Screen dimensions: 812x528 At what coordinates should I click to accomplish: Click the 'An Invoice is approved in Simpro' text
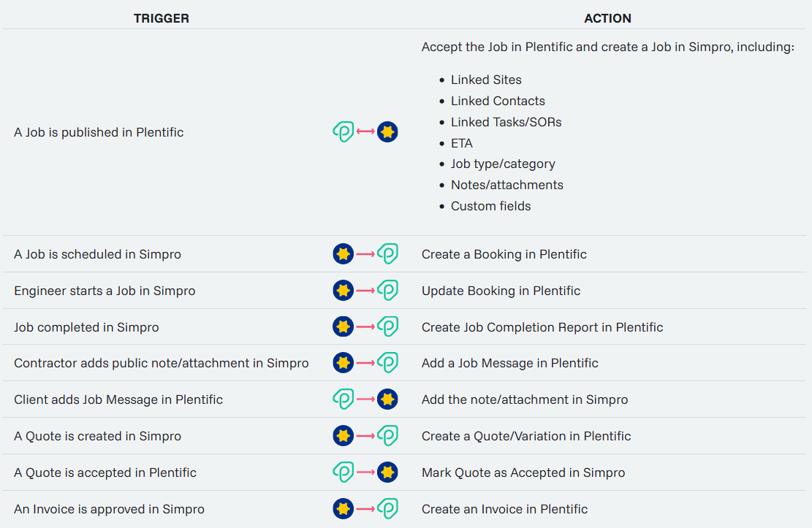(109, 509)
